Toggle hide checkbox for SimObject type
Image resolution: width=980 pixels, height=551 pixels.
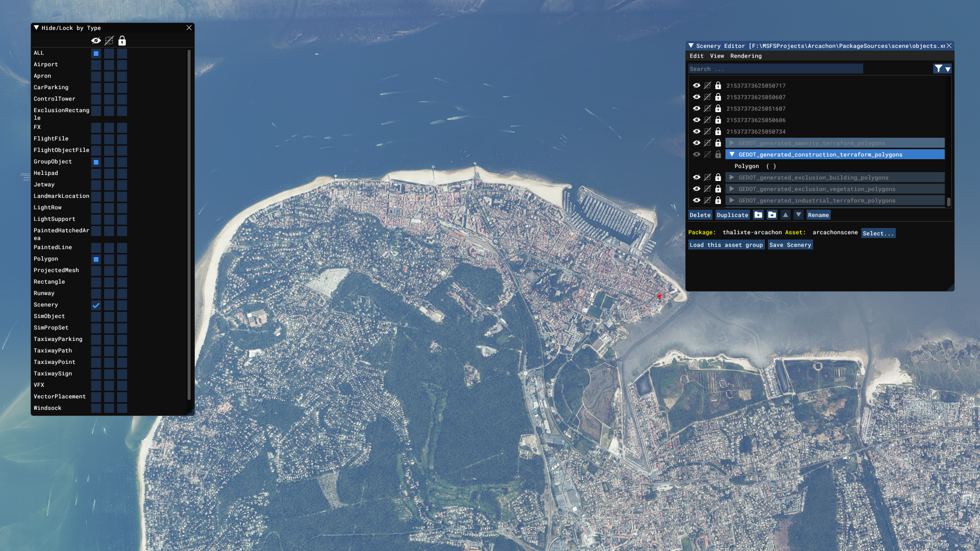[x=96, y=317]
